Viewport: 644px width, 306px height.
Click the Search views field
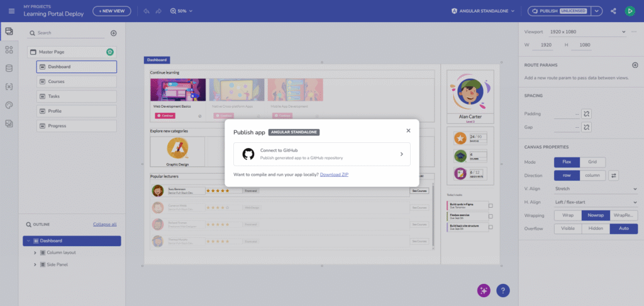point(67,33)
